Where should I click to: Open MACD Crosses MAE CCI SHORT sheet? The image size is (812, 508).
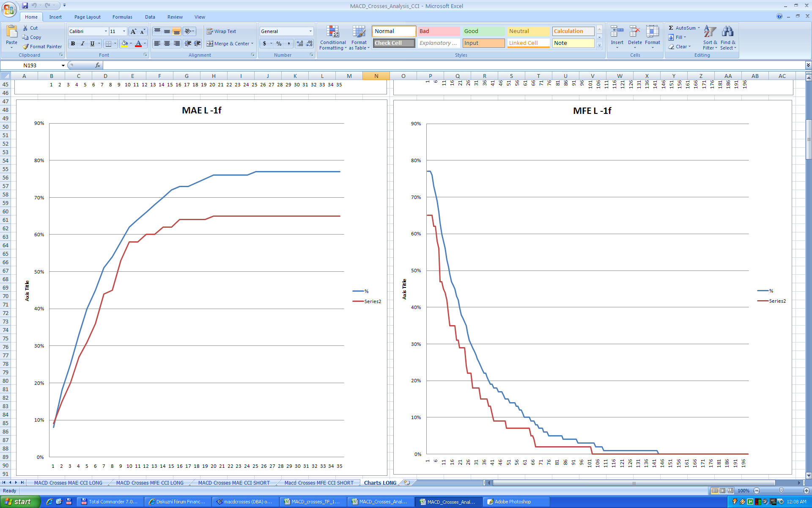click(x=233, y=483)
